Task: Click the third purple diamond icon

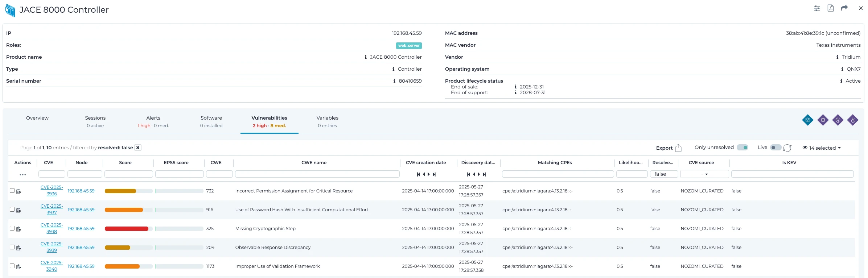Action: [x=838, y=120]
